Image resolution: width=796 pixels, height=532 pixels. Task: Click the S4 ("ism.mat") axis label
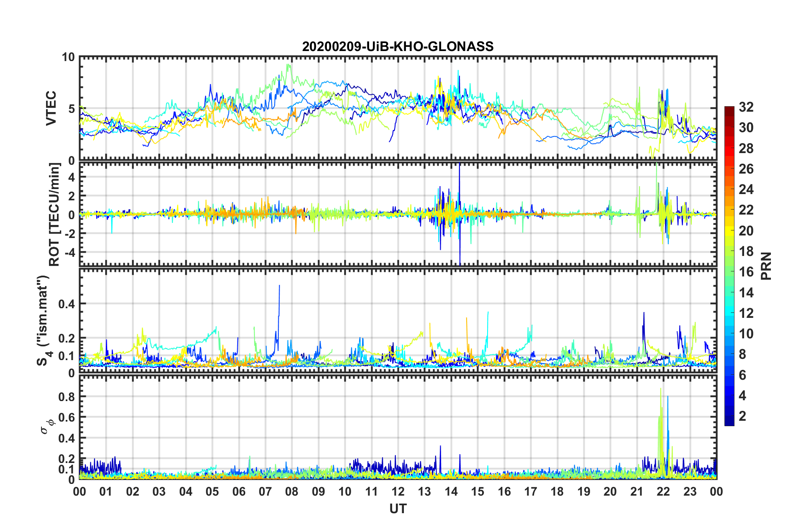[x=43, y=320]
